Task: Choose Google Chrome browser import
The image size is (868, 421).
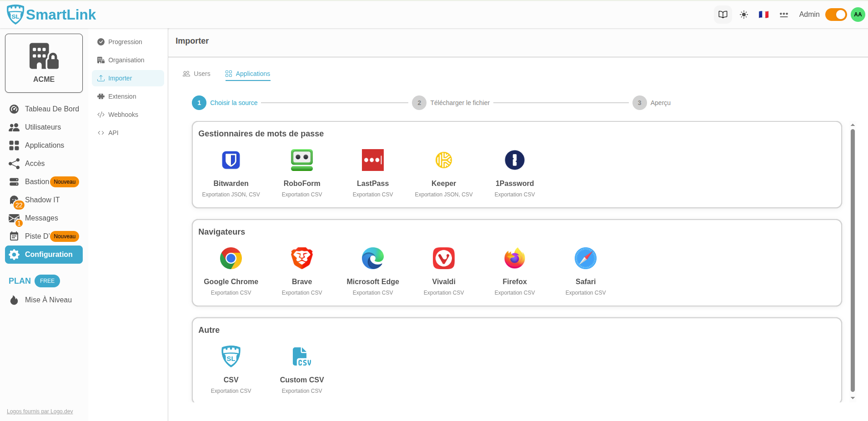Action: [231, 258]
